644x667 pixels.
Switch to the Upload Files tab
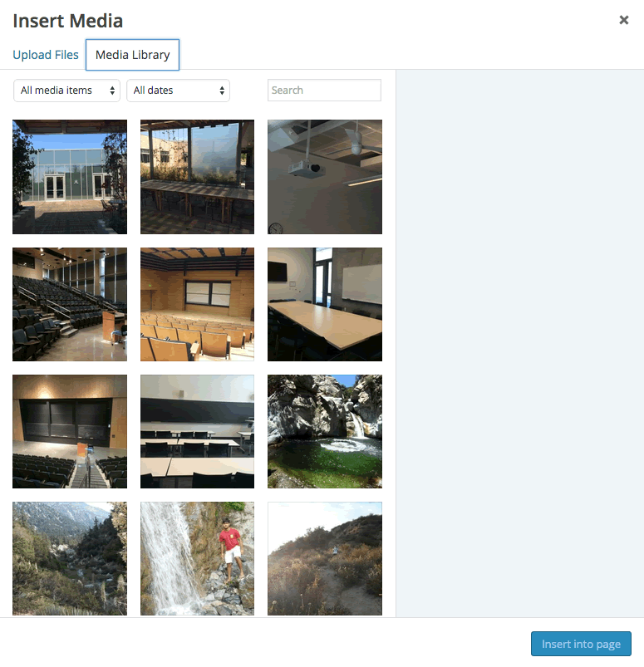tap(46, 55)
